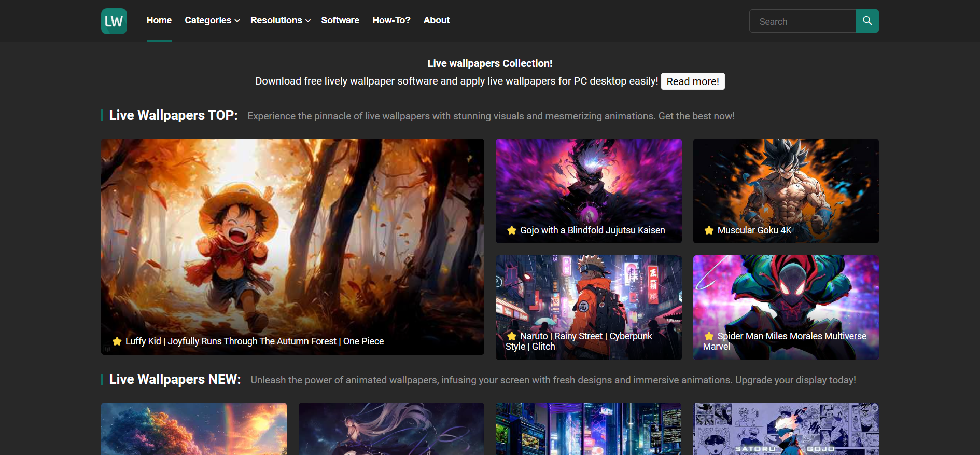
Task: Open Gojo with a Blindfold Jujutsu Kaisen wallpaper
Action: tap(589, 191)
